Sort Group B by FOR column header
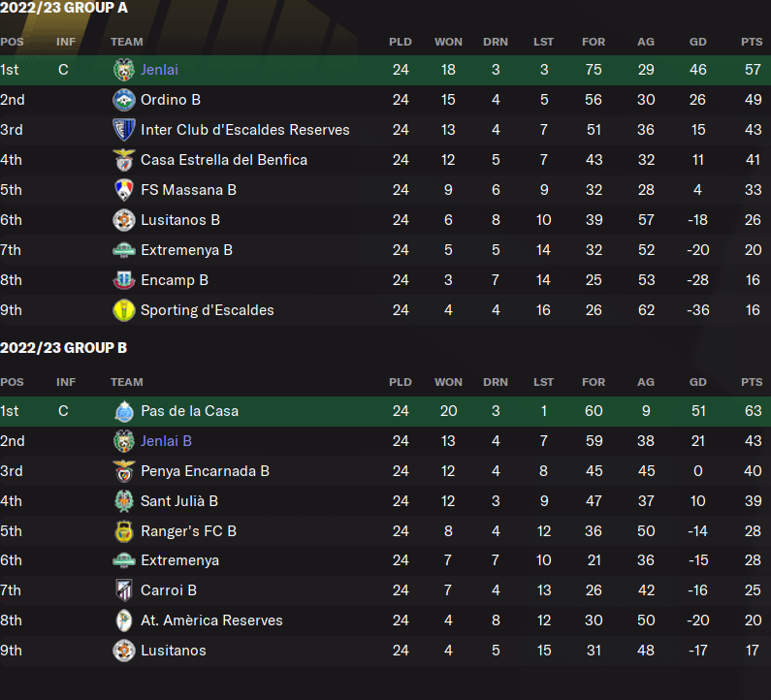Image resolution: width=771 pixels, height=700 pixels. 594,382
